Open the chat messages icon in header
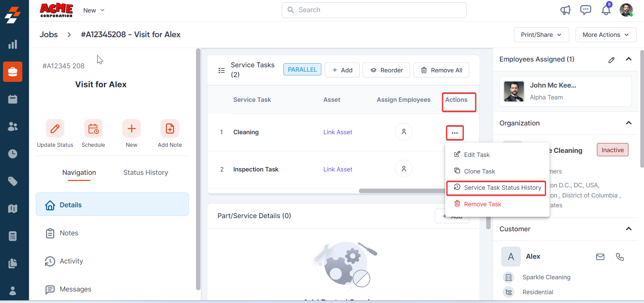 [x=585, y=10]
